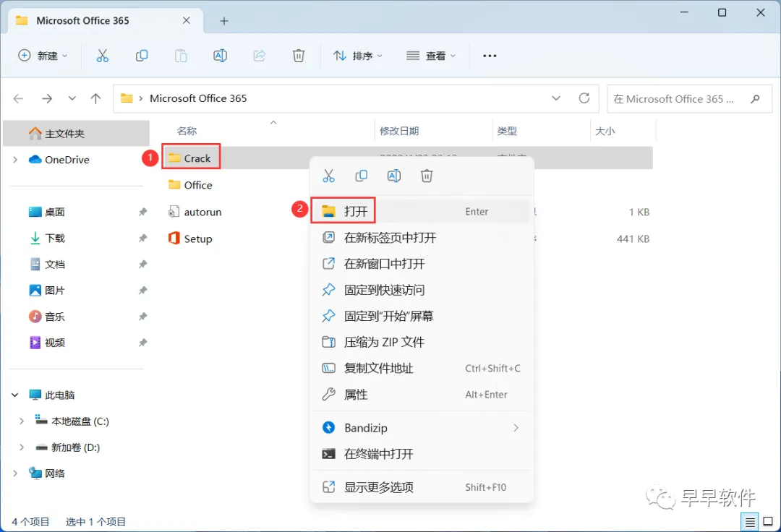
Task: Expand the OneDrive tree node
Action: pos(15,160)
